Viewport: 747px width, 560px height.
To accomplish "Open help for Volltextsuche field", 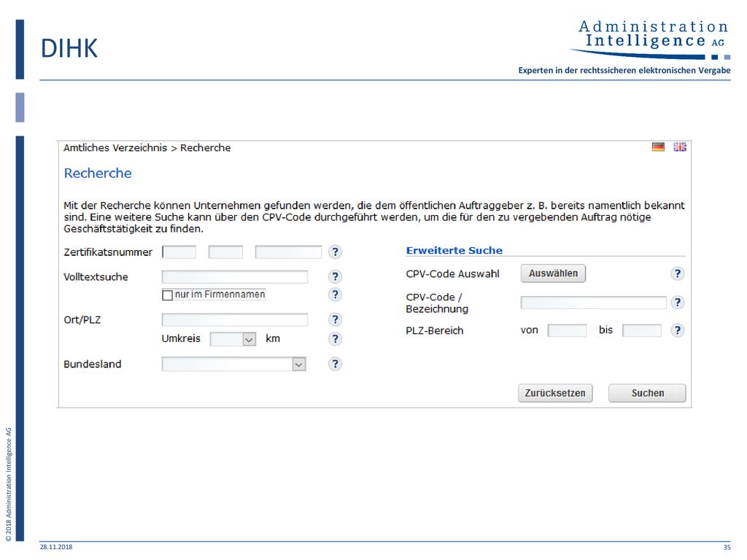I will tap(336, 276).
